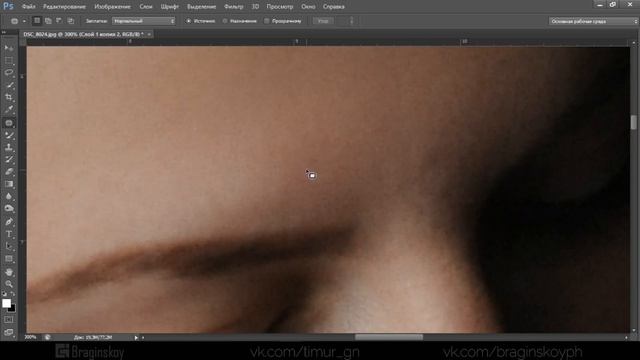Viewport: 640px width, 360px height.
Task: Select the Path Selection tool
Action: pos(9,247)
